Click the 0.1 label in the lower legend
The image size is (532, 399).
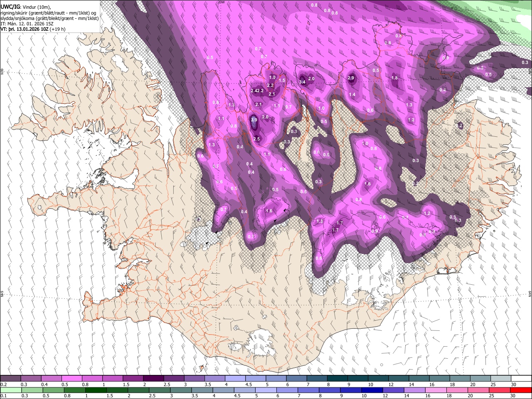[x=3, y=396]
